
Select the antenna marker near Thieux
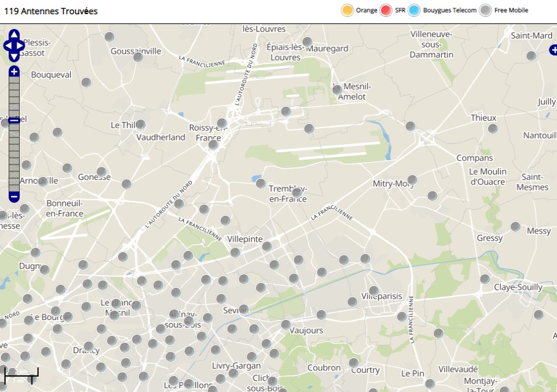[492, 129]
